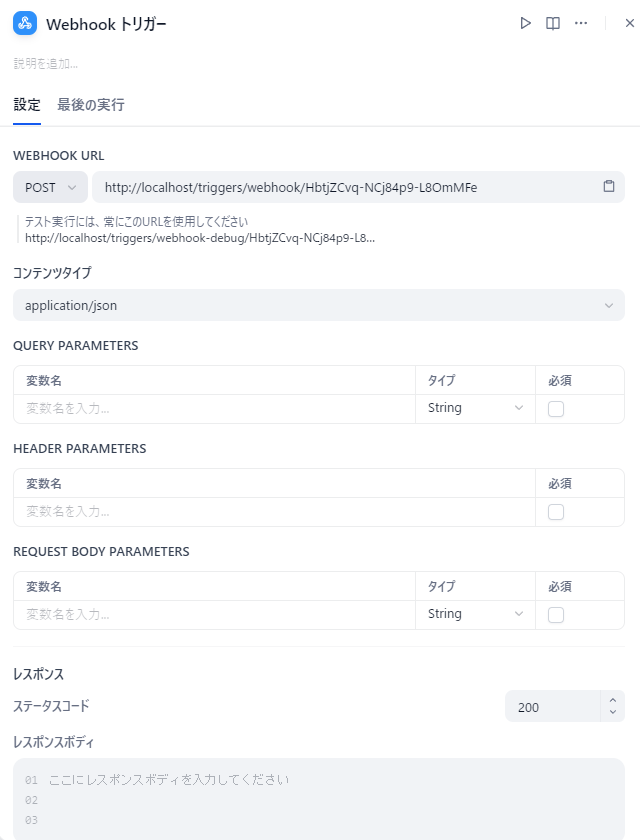Copy the webhook URL to clipboard
This screenshot has height=840, width=640.
609,187
